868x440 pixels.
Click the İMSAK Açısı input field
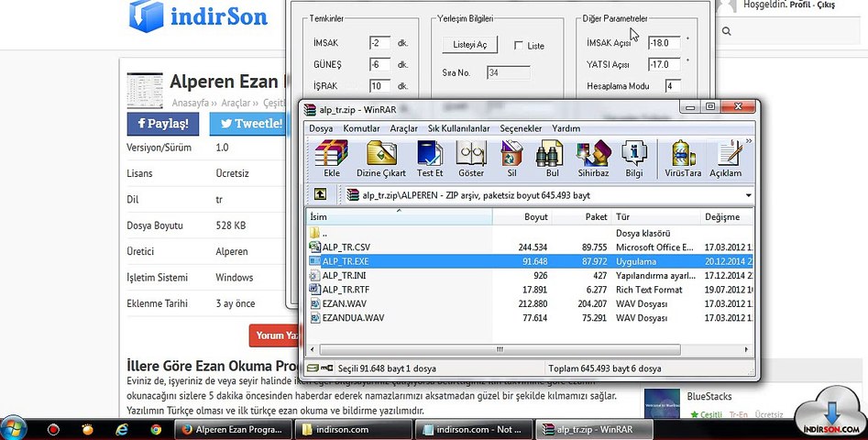pos(665,42)
